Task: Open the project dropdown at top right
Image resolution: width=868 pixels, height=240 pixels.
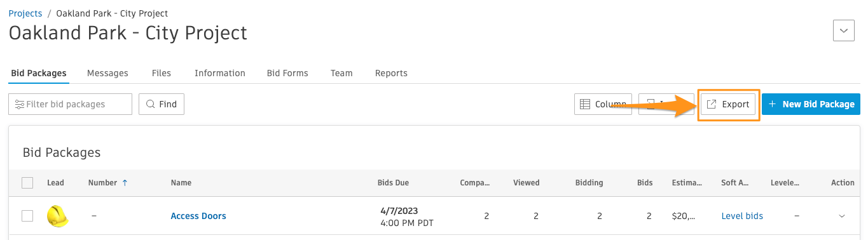Action: (844, 30)
